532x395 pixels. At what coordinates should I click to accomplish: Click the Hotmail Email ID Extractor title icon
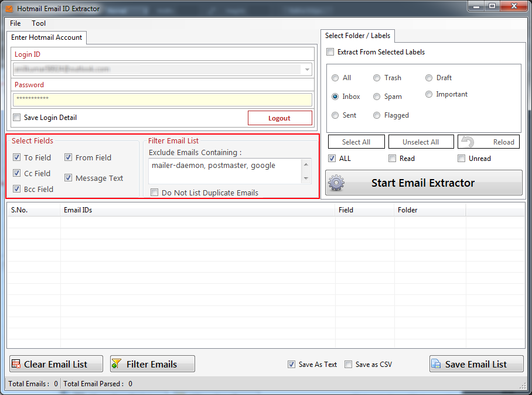[x=9, y=9]
